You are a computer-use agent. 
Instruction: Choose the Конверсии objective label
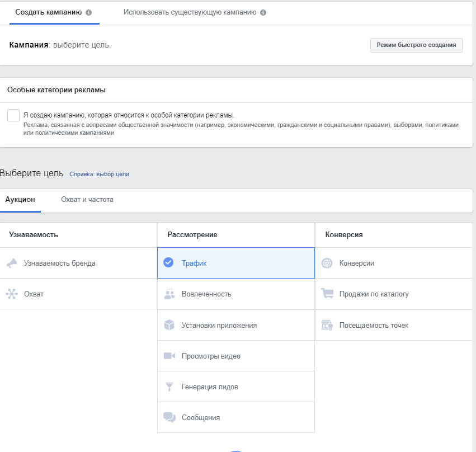[357, 263]
